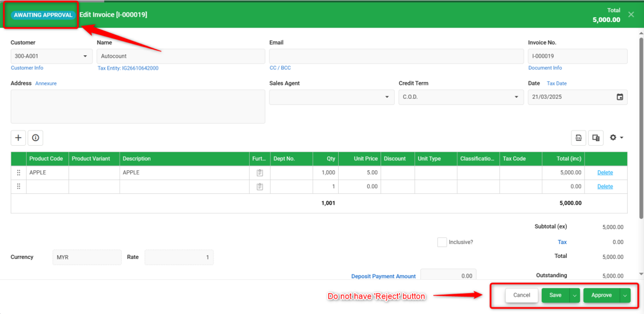Click the Unit Price column header
Image resolution: width=644 pixels, height=314 pixels.
pos(360,159)
